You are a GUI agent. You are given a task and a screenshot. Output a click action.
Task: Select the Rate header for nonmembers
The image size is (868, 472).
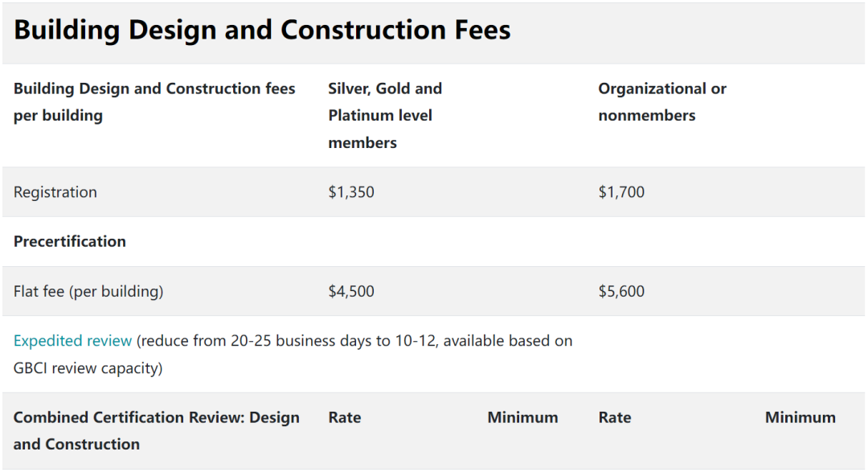click(615, 417)
